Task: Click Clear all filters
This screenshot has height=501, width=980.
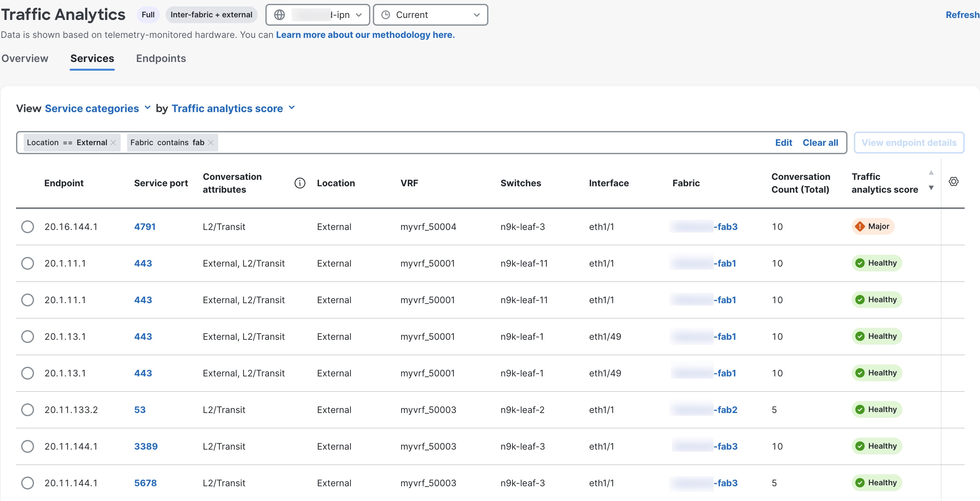Action: (820, 142)
